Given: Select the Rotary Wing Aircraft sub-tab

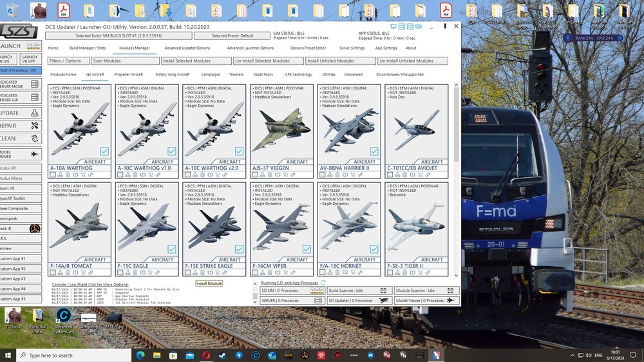Looking at the screenshot, I should tap(173, 74).
